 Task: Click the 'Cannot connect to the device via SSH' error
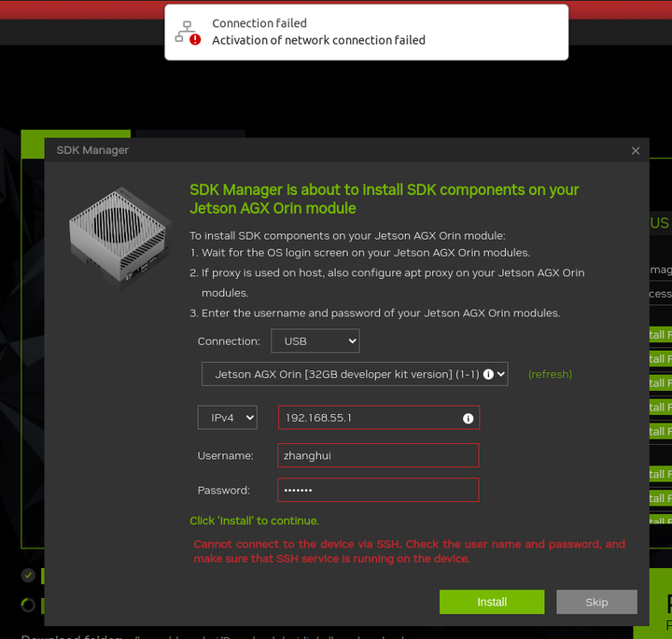409,551
